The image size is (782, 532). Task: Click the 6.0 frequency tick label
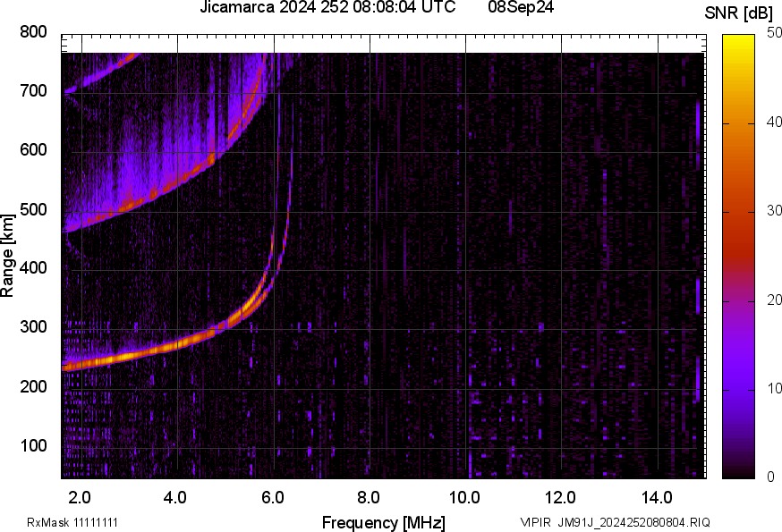271,496
